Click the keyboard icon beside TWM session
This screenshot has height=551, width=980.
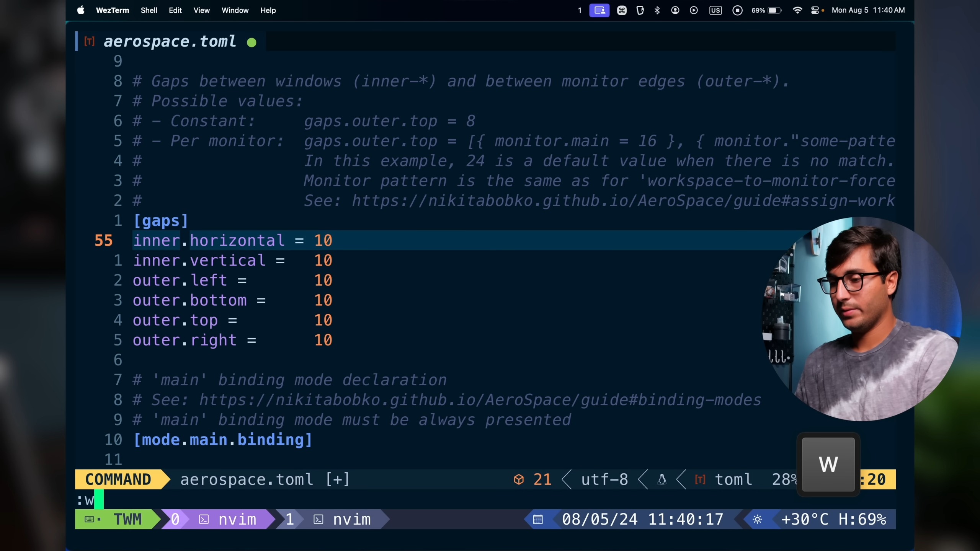click(x=89, y=520)
